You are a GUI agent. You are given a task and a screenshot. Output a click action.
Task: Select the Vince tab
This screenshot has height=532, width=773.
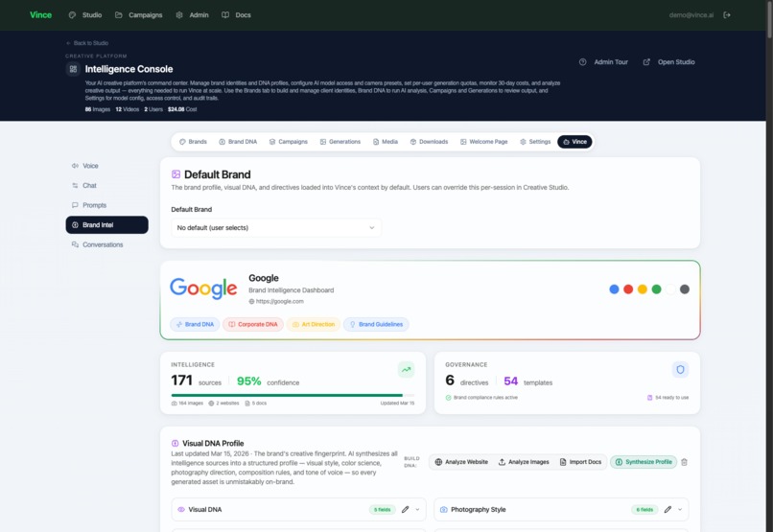pyautogui.click(x=574, y=142)
